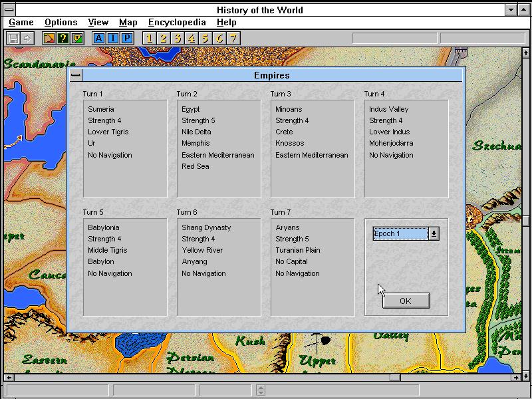Open the View menu
Viewport: 532px width, 399px height.
tap(98, 23)
